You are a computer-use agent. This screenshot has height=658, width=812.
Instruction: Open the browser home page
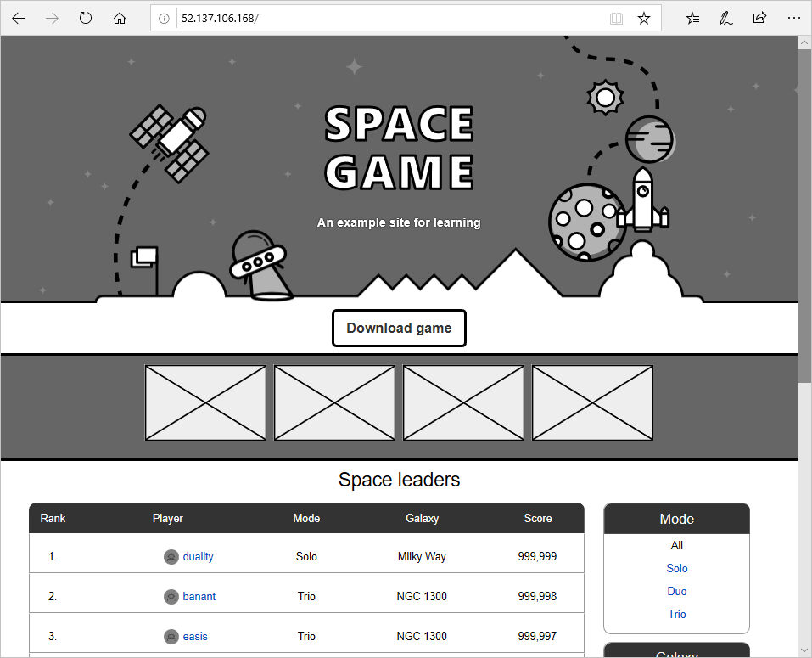coord(120,19)
